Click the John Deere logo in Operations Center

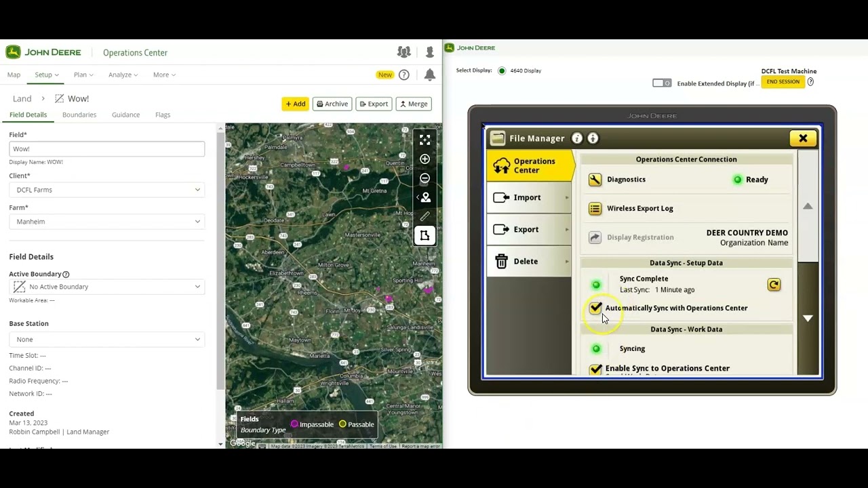tap(43, 52)
